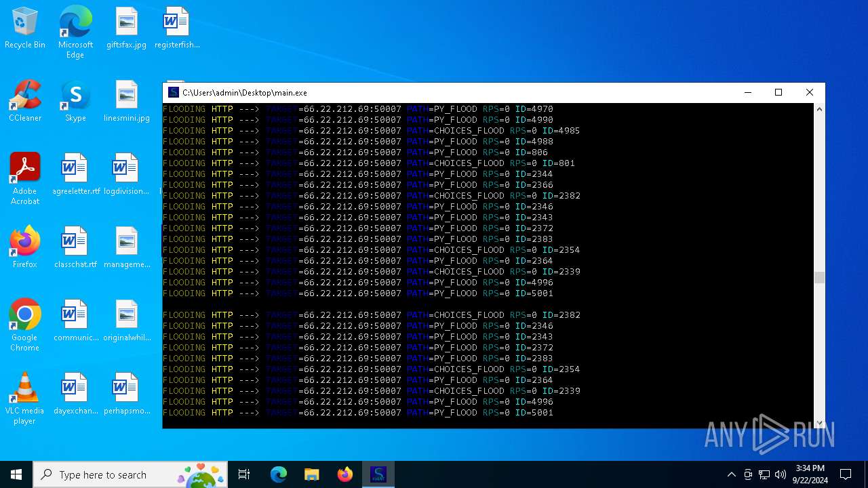Click the console scrollbar up arrow
The height and width of the screenshot is (488, 868).
pos(819,109)
